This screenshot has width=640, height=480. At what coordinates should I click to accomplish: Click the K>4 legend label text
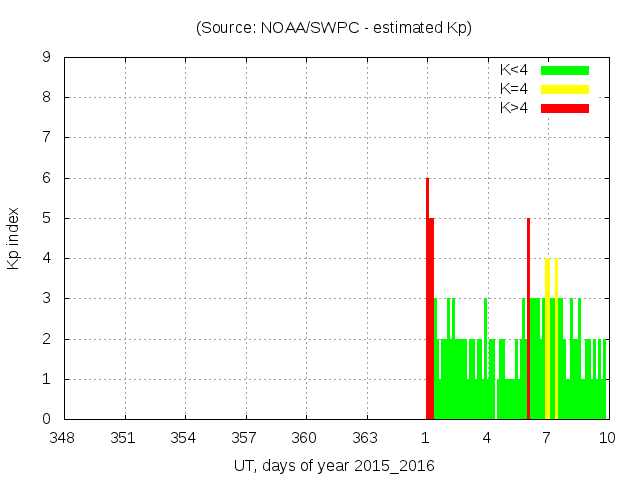pos(514,108)
